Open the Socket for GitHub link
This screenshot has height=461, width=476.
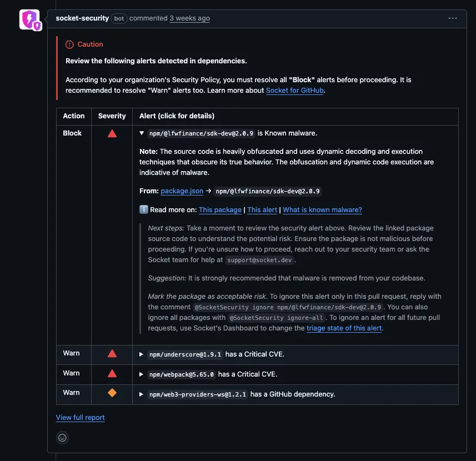(294, 90)
